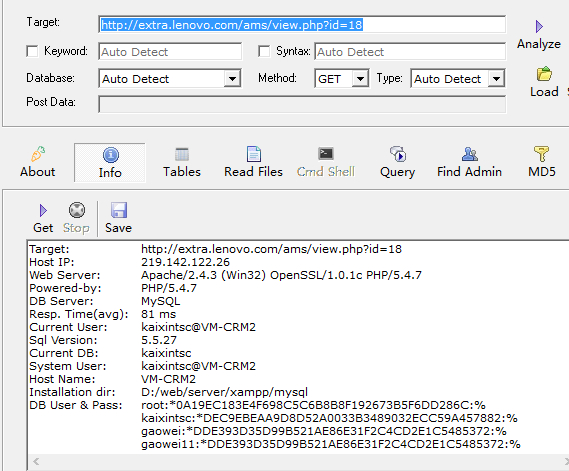
Task: Click the DB Server MySQL value
Action: click(x=160, y=301)
